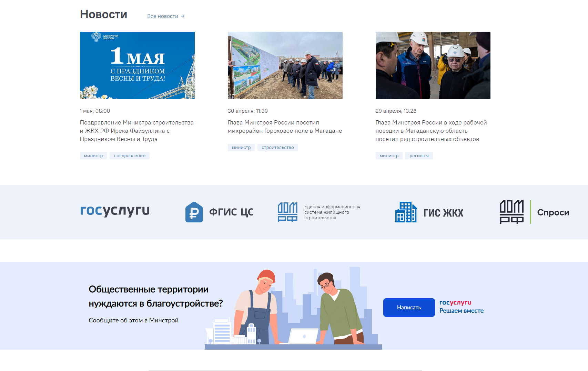This screenshot has width=588, height=371.
Task: Open the news headline 'Поздравление Министра строительства'
Action: coord(137,131)
